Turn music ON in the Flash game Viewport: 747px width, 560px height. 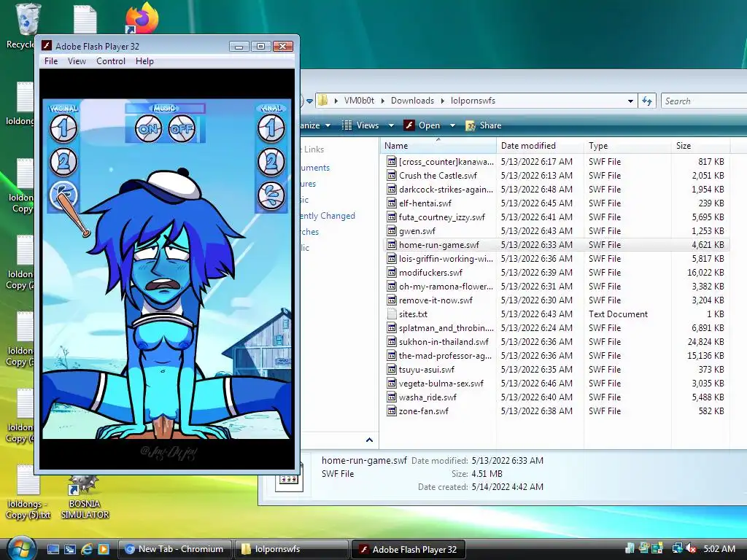coord(148,128)
